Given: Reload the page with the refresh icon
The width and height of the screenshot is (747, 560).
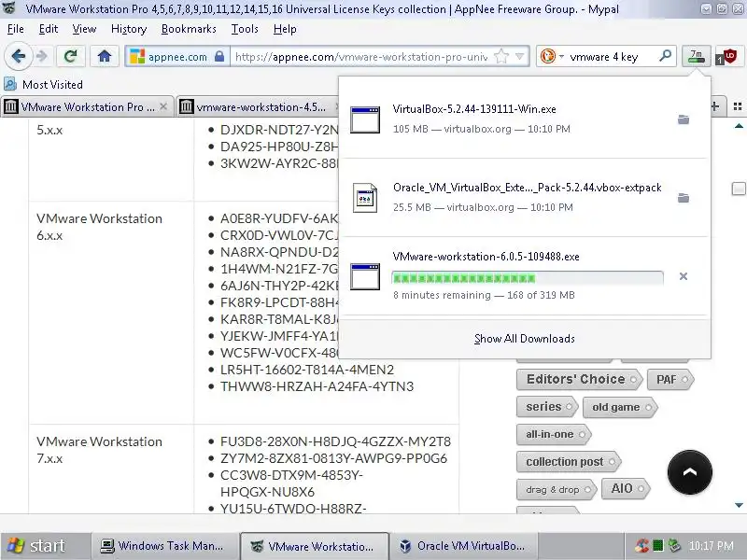Looking at the screenshot, I should [x=71, y=57].
